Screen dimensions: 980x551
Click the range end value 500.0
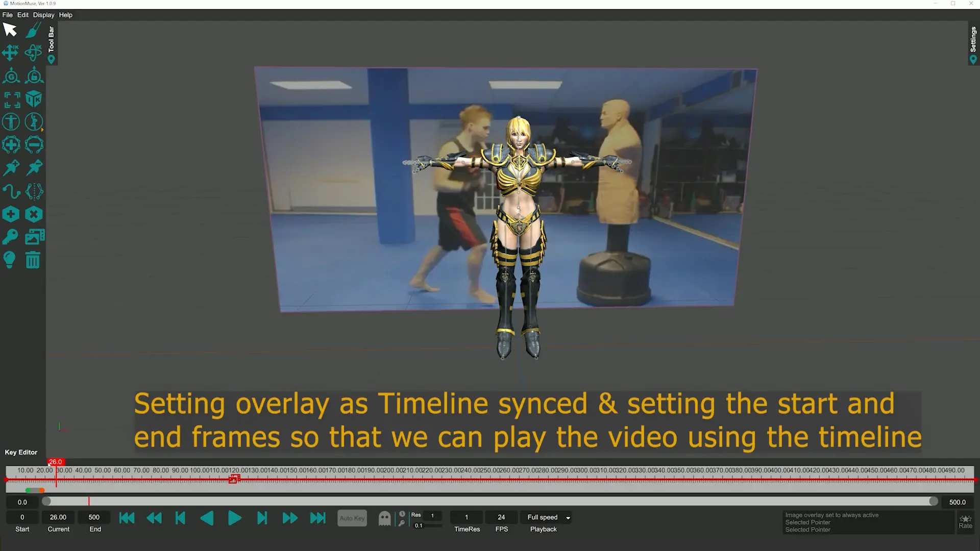(957, 502)
